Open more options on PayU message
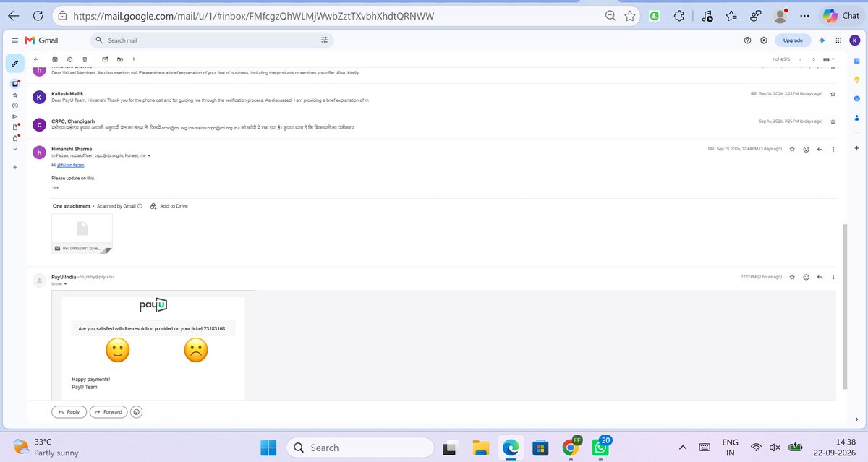This screenshot has height=462, width=868. tap(833, 277)
